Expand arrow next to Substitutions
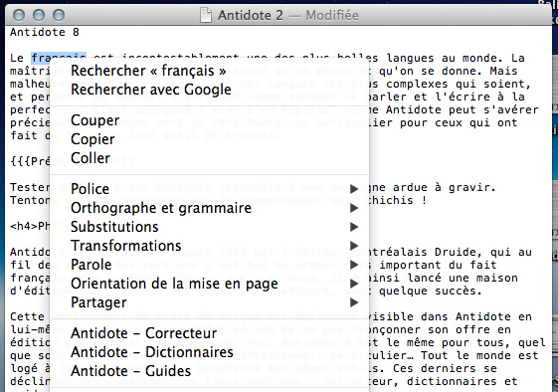Image resolution: width=558 pixels, height=392 pixels. pos(354,227)
